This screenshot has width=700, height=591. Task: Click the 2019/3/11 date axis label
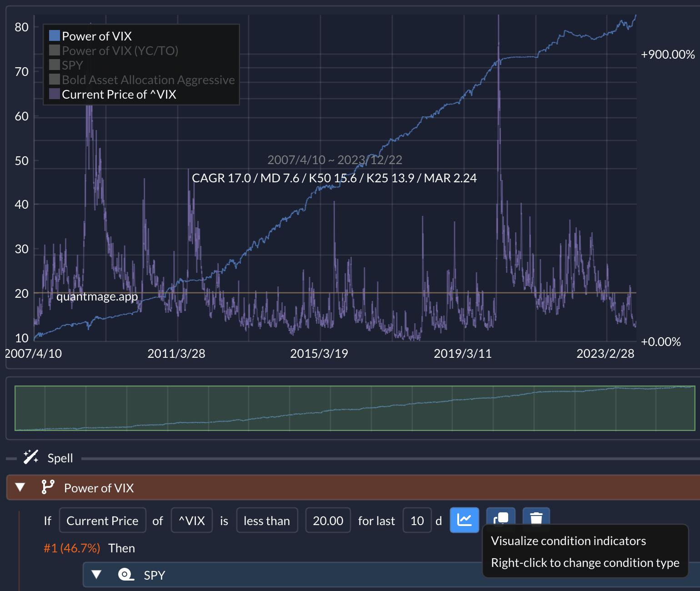pyautogui.click(x=463, y=353)
